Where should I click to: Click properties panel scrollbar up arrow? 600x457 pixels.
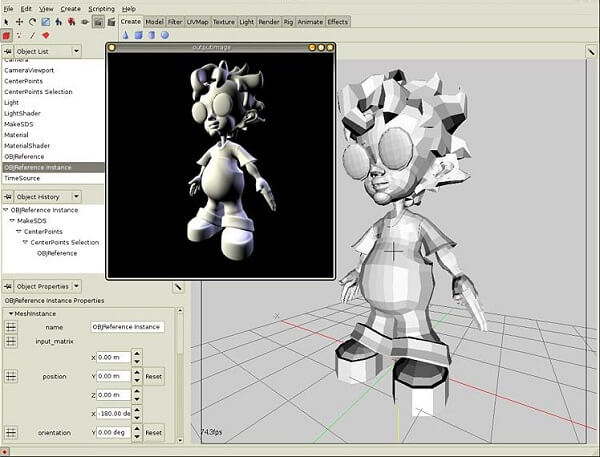click(180, 311)
